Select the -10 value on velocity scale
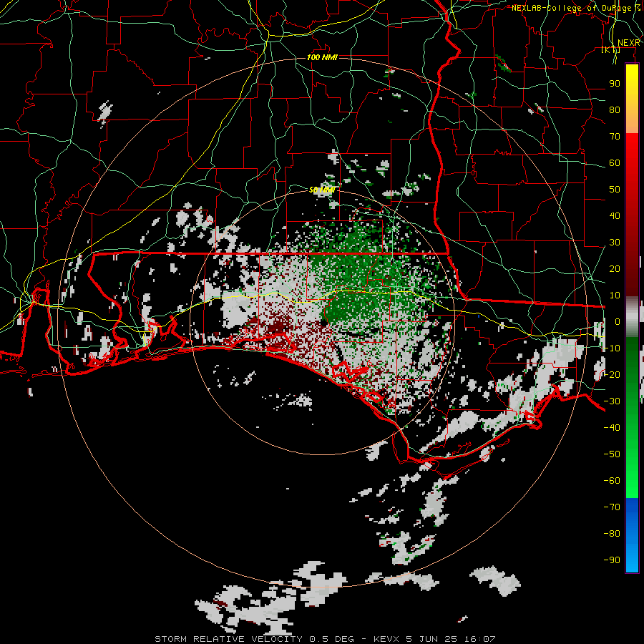Viewport: 644px width, 644px height. click(612, 348)
